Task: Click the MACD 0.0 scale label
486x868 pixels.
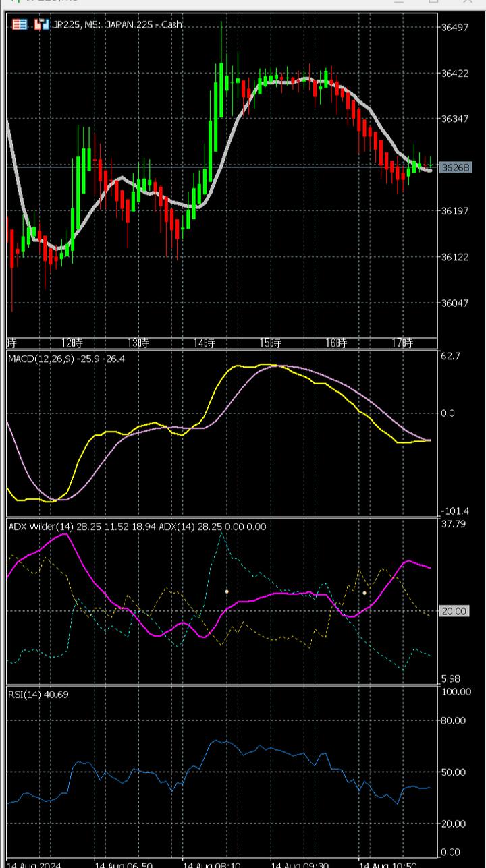Action: (448, 413)
